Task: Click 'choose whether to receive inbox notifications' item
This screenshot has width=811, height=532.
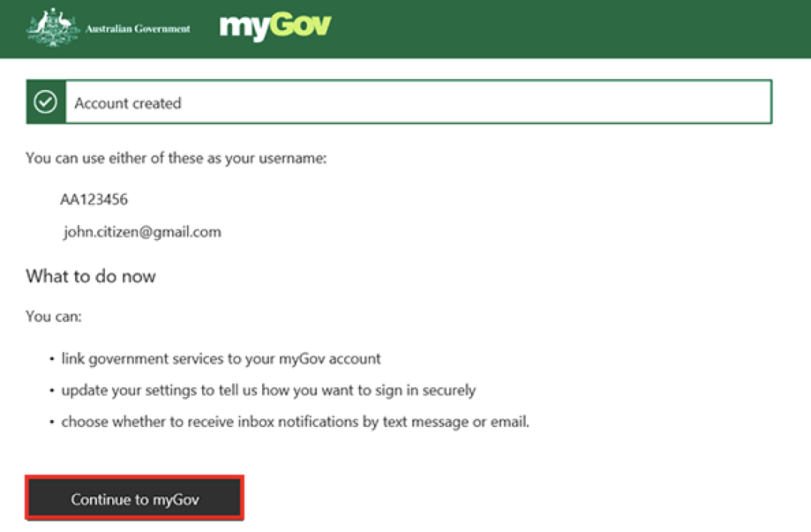Action: [295, 422]
